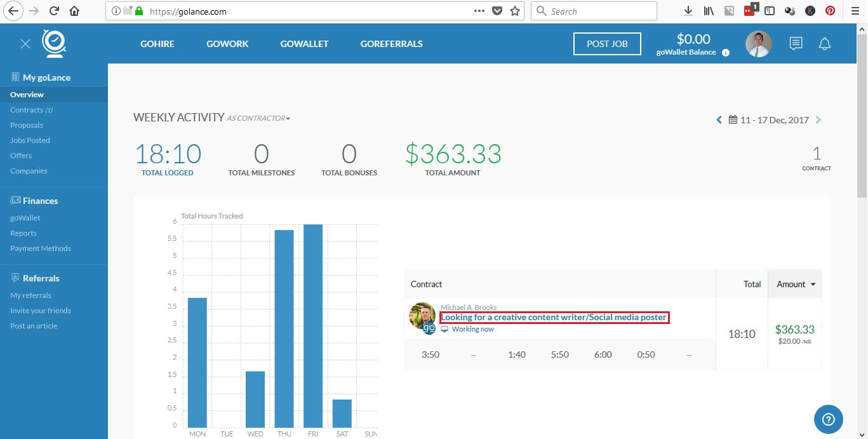Click the goWallet balance info icon

pyautogui.click(x=726, y=53)
